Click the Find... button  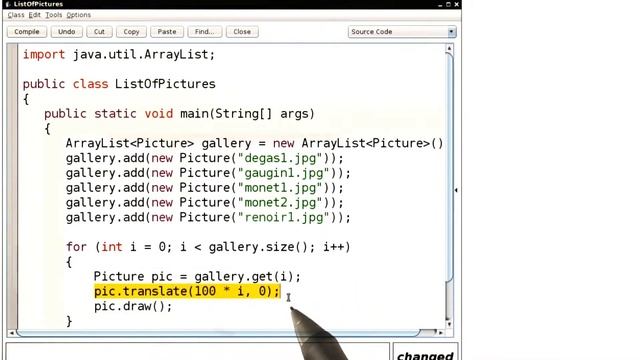point(204,31)
